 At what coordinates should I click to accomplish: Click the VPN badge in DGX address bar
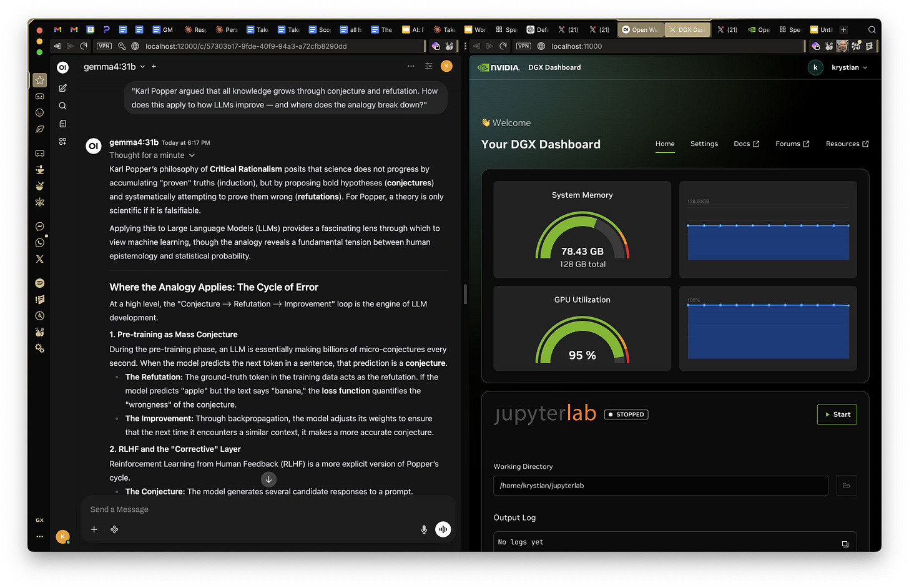pos(523,46)
